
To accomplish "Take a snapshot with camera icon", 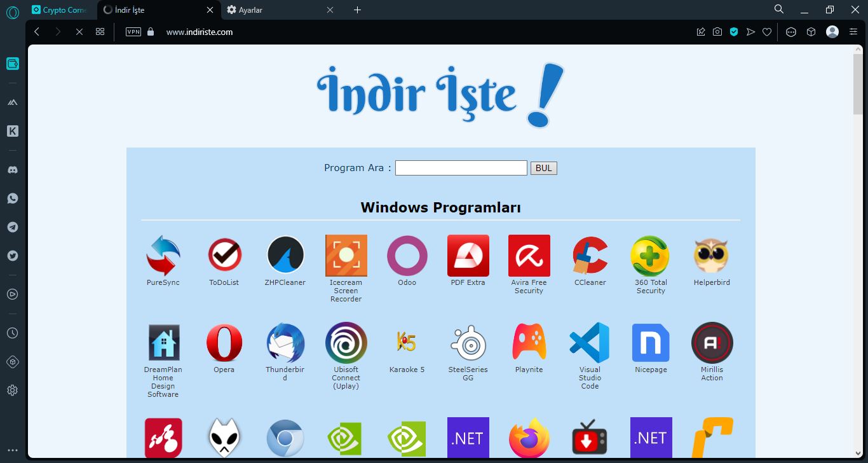I will (717, 32).
